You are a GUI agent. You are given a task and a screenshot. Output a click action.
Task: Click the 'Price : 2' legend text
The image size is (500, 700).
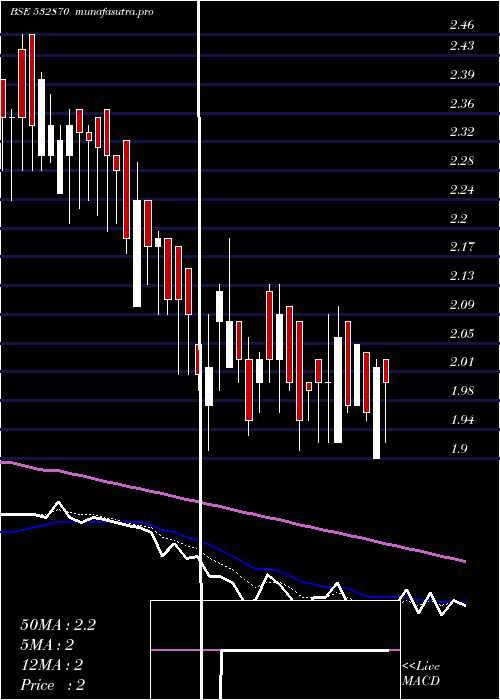pyautogui.click(x=53, y=685)
